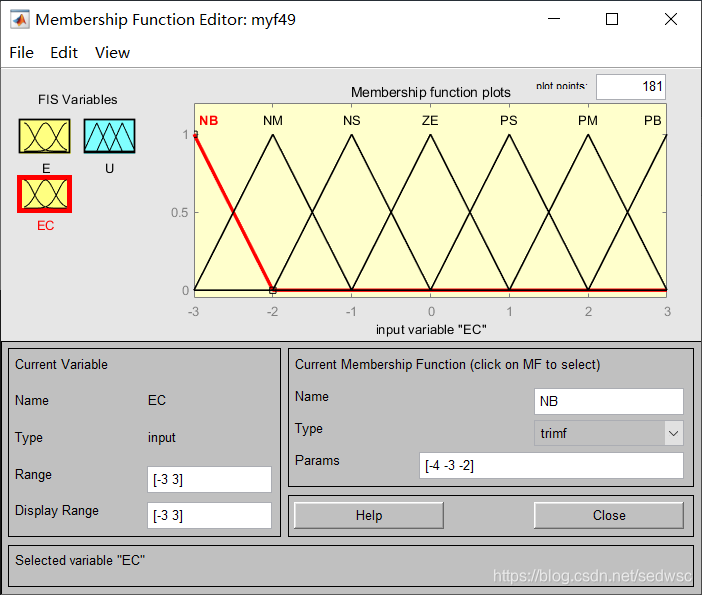Click the 'Membership function plots' title
The height and width of the screenshot is (595, 702).
[x=431, y=92]
